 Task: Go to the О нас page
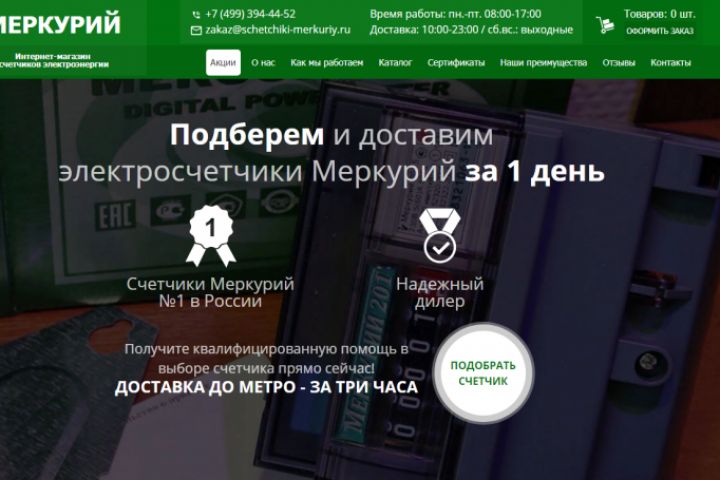click(263, 62)
